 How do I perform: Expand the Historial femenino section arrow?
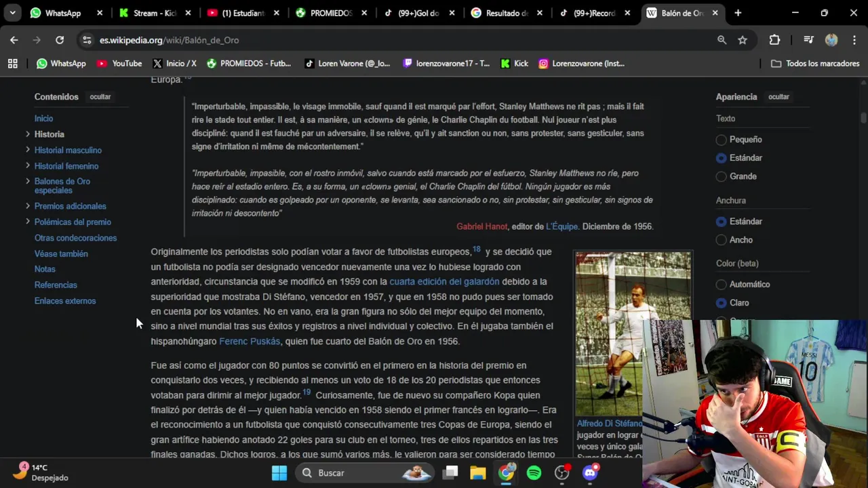27,165
